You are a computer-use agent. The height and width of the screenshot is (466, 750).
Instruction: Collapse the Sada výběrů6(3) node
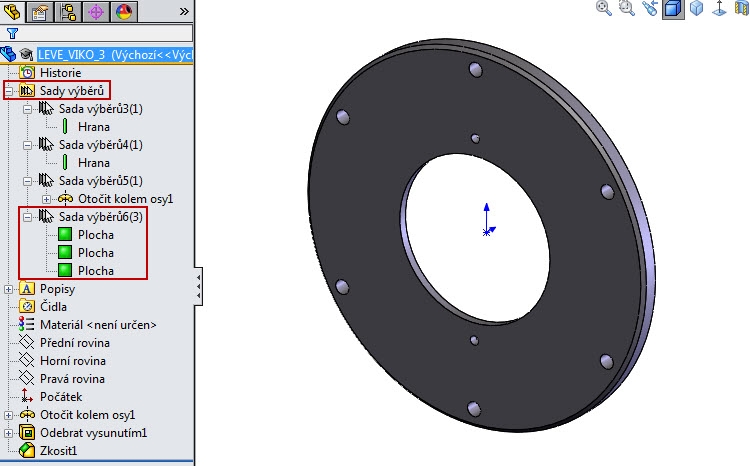[27, 217]
